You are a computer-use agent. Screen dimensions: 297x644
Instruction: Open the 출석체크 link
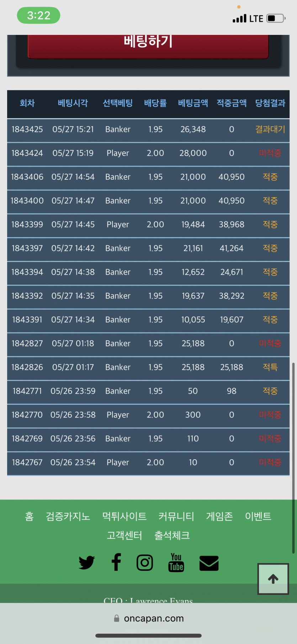172,535
